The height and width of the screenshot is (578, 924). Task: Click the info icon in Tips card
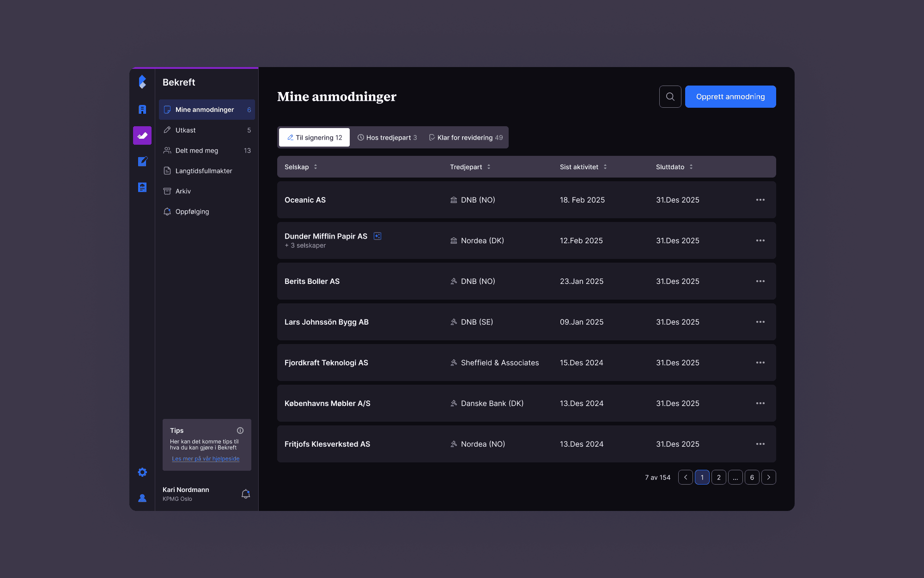240,430
